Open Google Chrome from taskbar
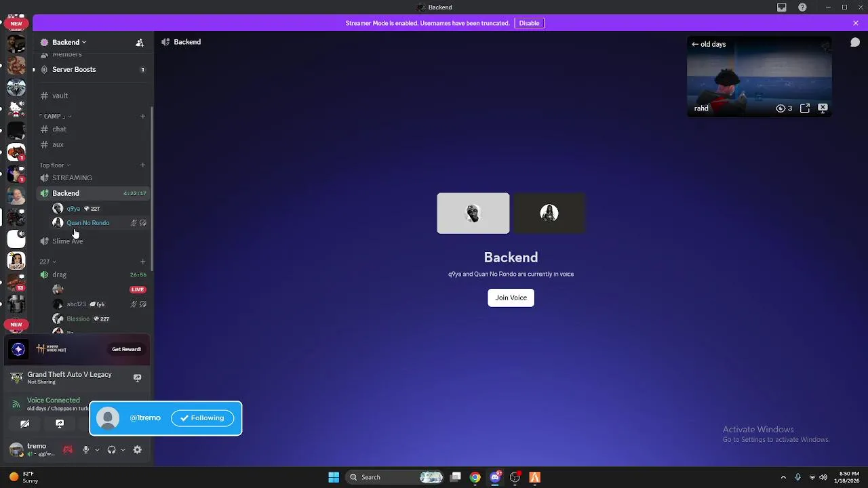Image resolution: width=868 pixels, height=488 pixels. tap(475, 477)
